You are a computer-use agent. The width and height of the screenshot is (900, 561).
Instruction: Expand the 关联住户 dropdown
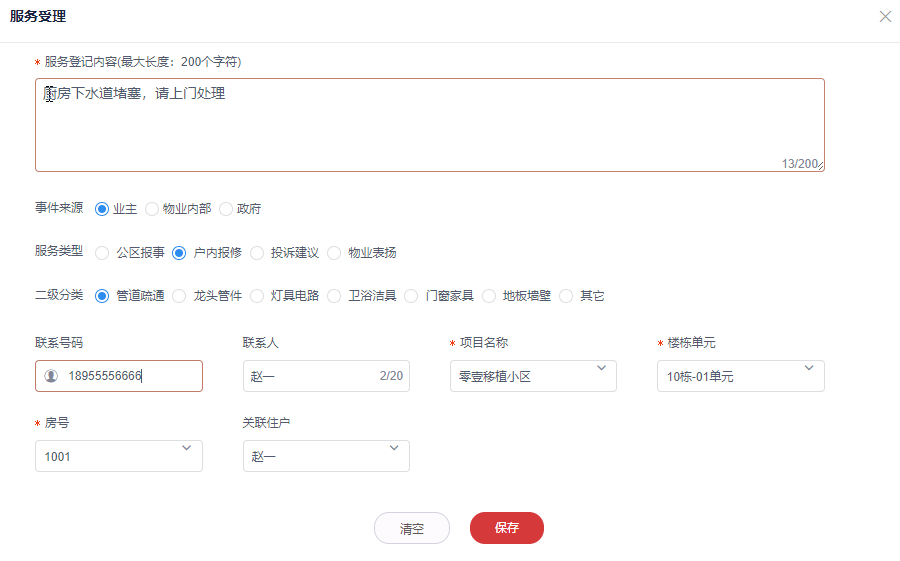tap(326, 456)
